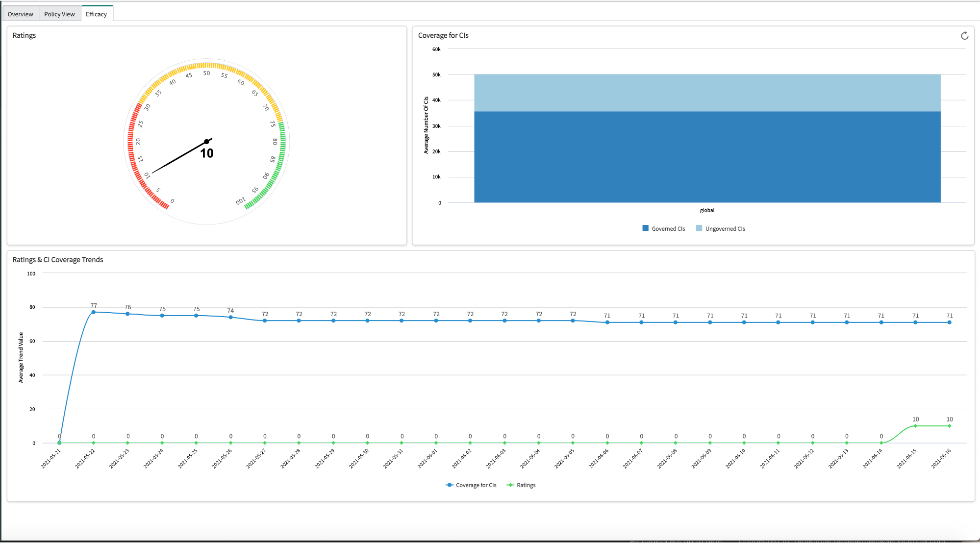Expand the Coverage for CIs panel header
The width and height of the screenshot is (980, 543).
443,35
